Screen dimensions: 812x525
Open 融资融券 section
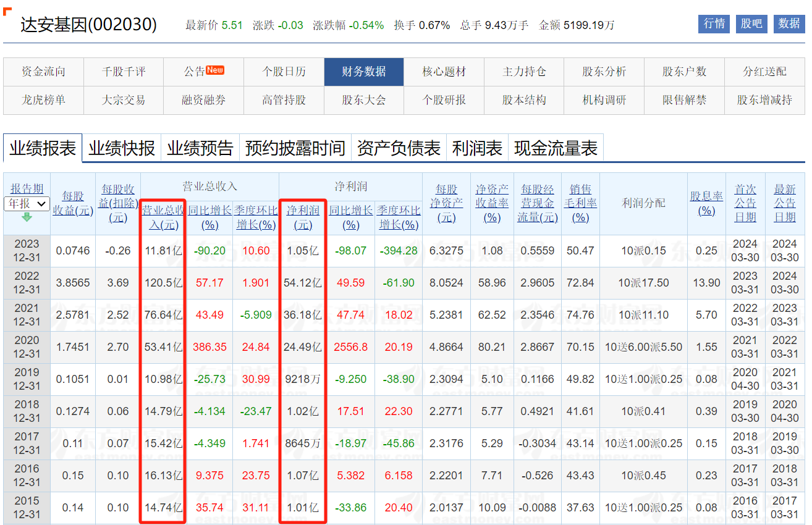203,100
